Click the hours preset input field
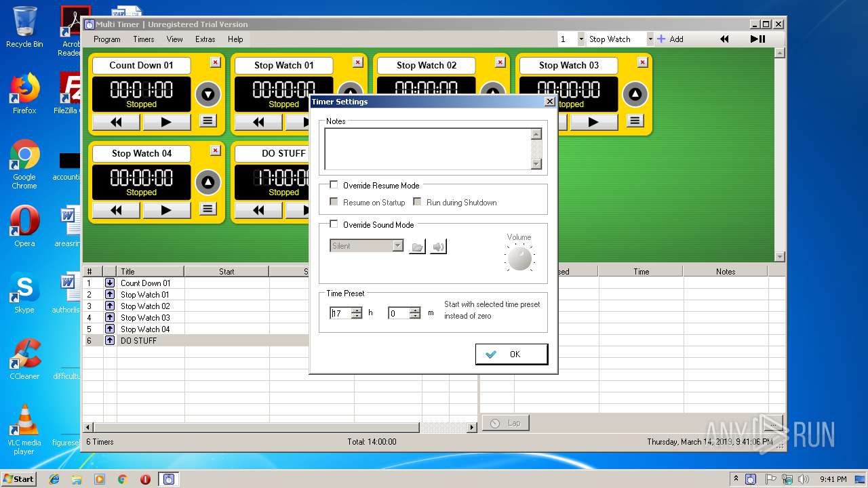868x488 pixels. coord(340,313)
